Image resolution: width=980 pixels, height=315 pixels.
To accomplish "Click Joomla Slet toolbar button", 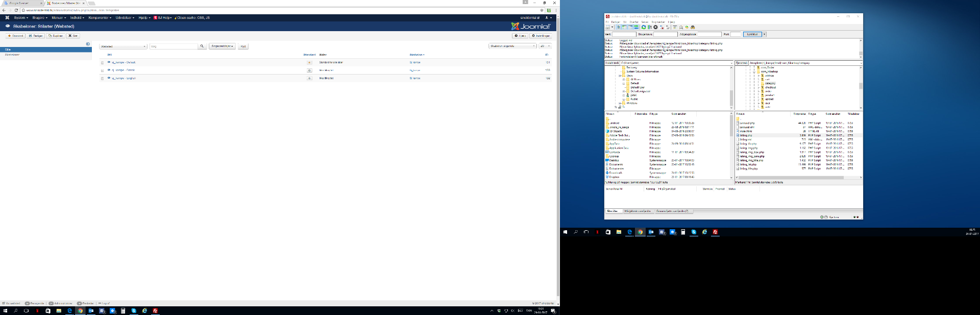I will (x=73, y=36).
